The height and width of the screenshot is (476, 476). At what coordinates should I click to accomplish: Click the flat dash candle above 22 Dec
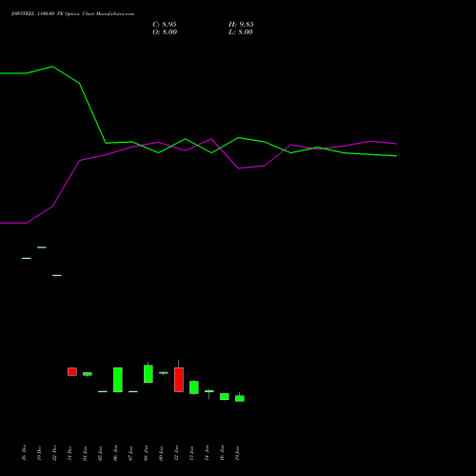click(57, 275)
